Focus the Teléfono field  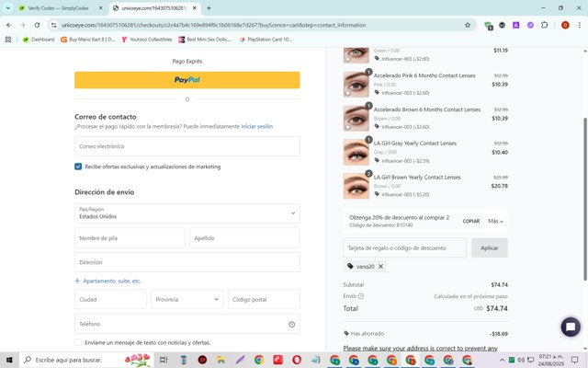187,324
